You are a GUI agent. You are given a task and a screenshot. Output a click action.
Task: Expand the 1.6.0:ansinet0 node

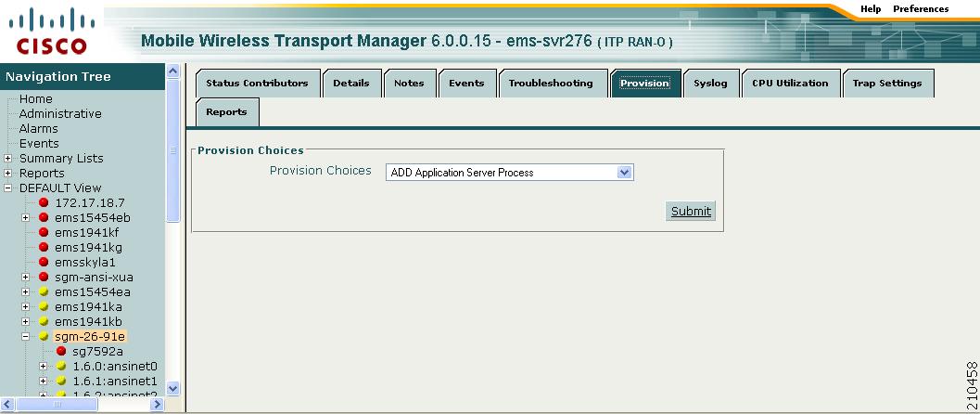click(44, 367)
